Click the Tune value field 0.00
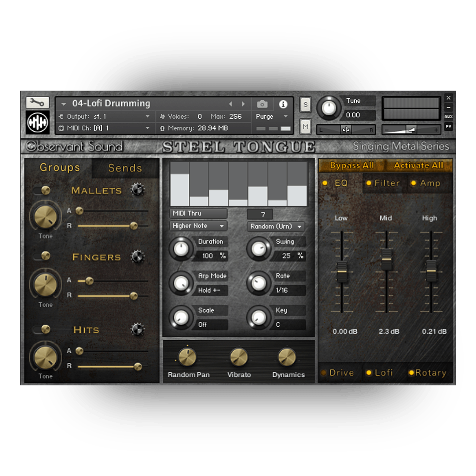 (x=359, y=115)
